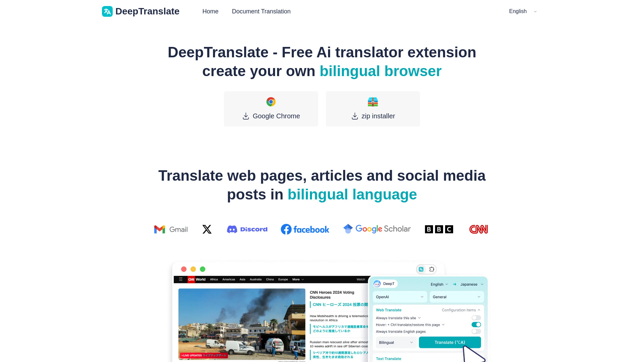Expand the English source language dropdown
644x362 pixels.
pyautogui.click(x=438, y=284)
